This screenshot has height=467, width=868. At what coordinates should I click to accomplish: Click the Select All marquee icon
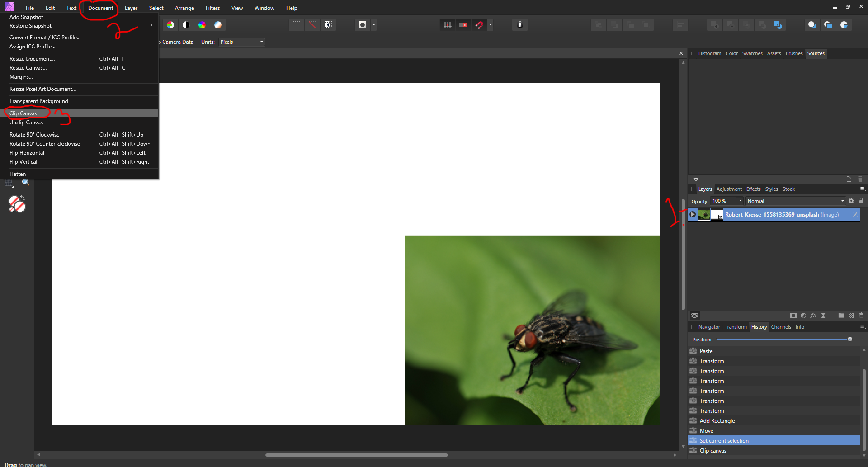297,25
